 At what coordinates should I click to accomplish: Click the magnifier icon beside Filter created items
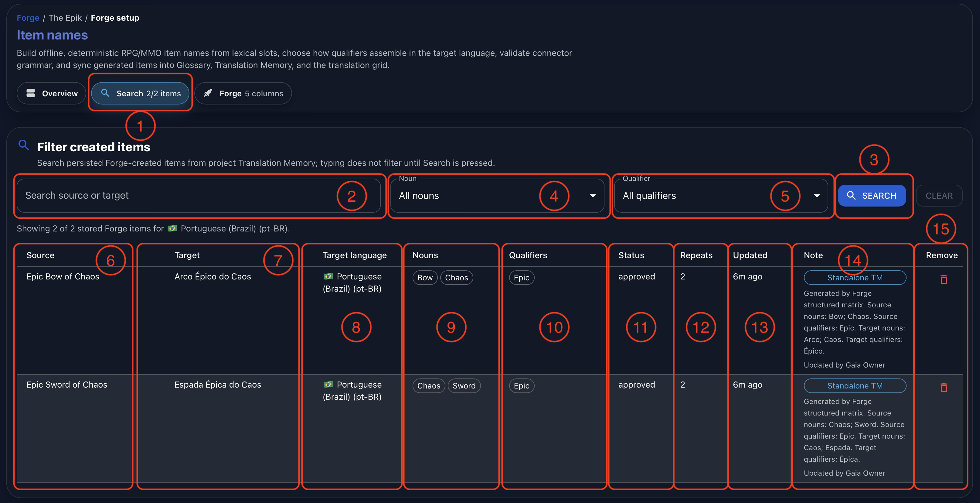click(24, 145)
